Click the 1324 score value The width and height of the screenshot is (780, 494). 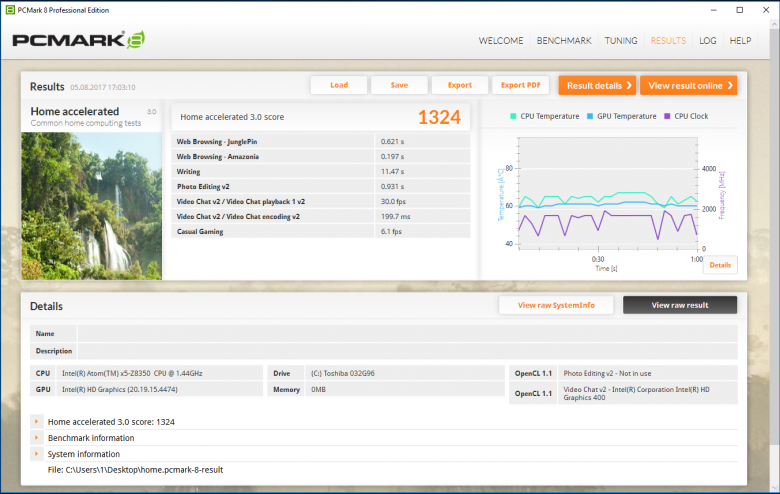[x=439, y=117]
